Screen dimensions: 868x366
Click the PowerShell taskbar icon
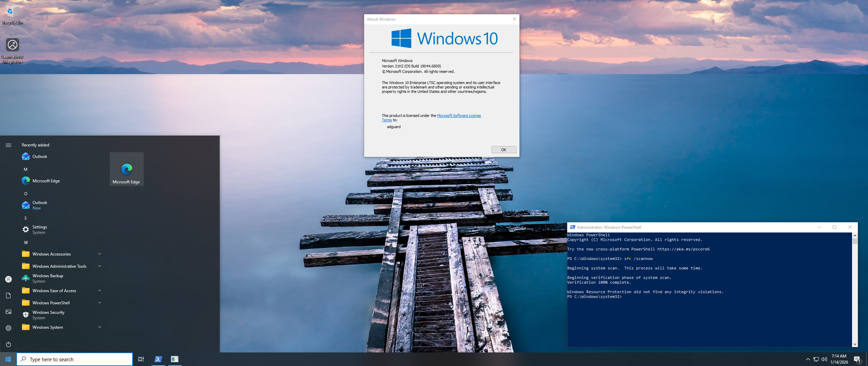[158, 359]
